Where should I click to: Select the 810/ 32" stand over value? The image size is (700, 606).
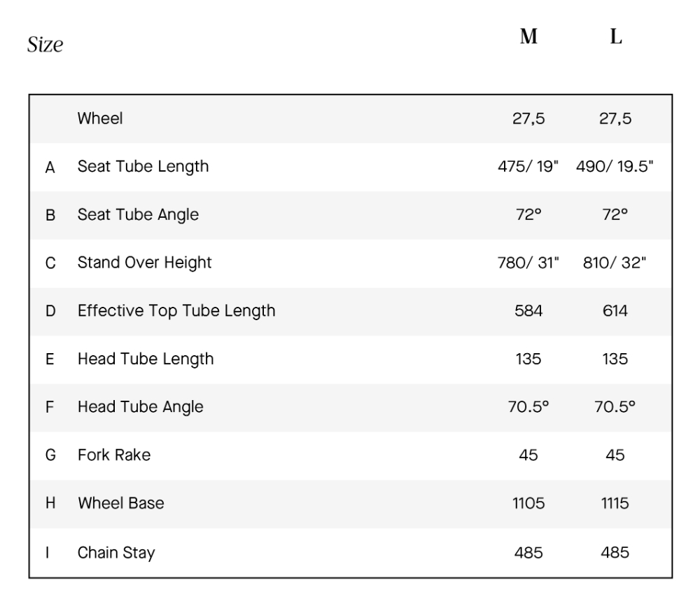pyautogui.click(x=615, y=263)
